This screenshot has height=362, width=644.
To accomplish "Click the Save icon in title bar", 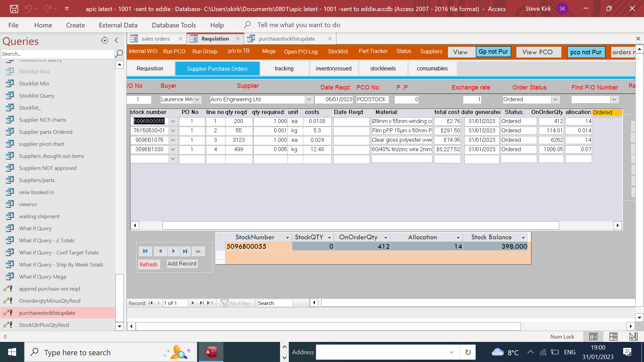I will [14, 9].
